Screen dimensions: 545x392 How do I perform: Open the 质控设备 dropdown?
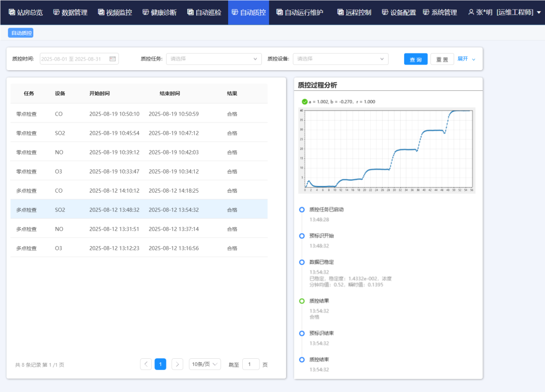pyautogui.click(x=341, y=59)
